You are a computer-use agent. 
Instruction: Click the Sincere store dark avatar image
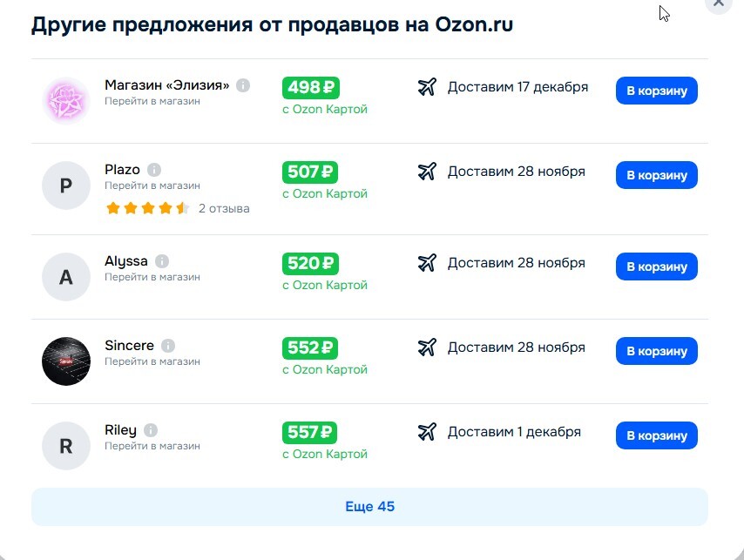(x=66, y=361)
